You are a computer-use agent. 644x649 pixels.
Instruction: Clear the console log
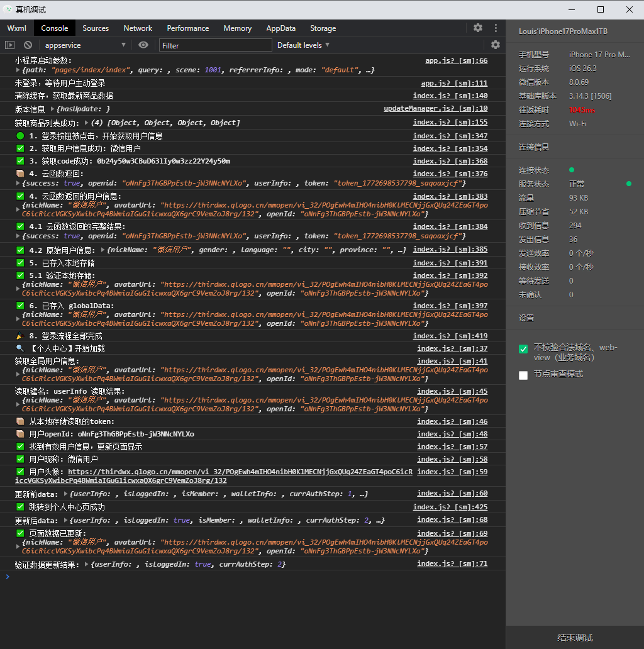click(28, 45)
